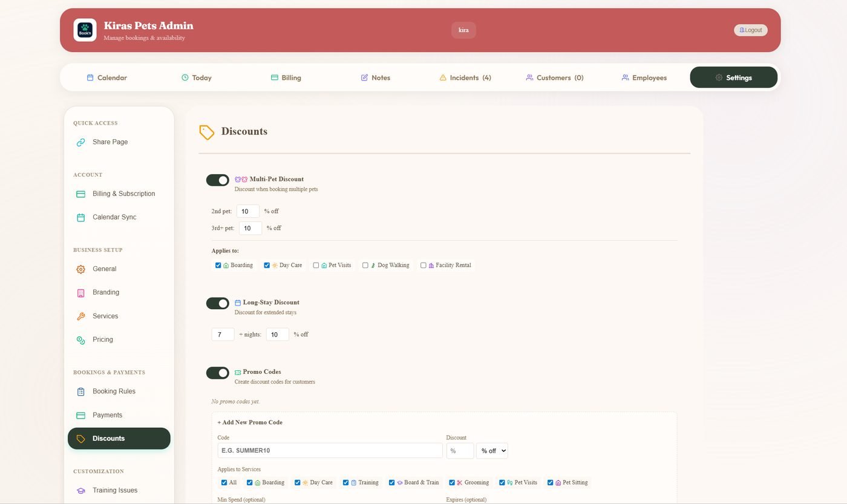847x504 pixels.
Task: Click the wrench icon beside Services
Action: coord(80,316)
